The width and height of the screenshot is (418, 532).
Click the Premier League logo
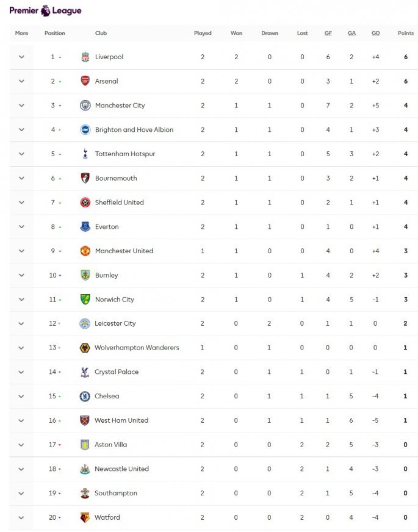click(45, 10)
